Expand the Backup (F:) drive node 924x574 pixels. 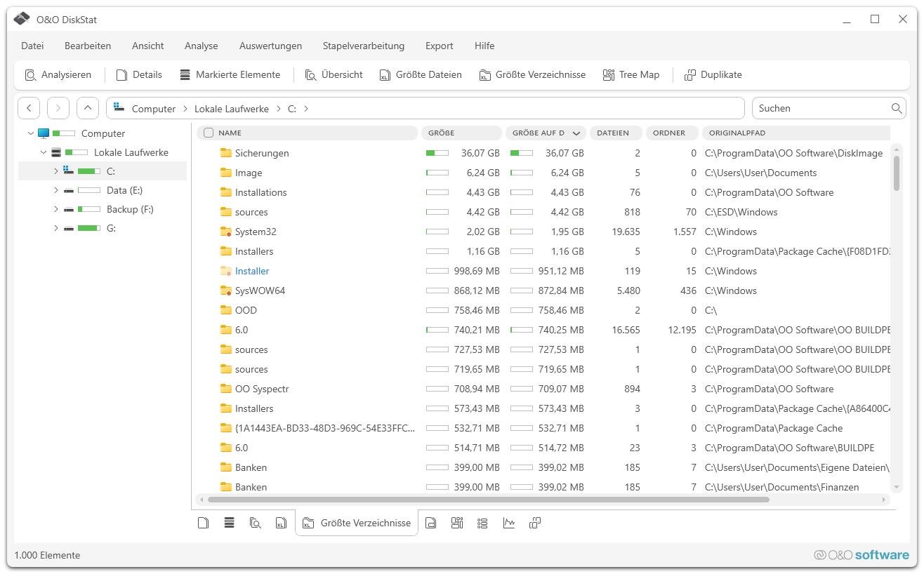click(56, 209)
